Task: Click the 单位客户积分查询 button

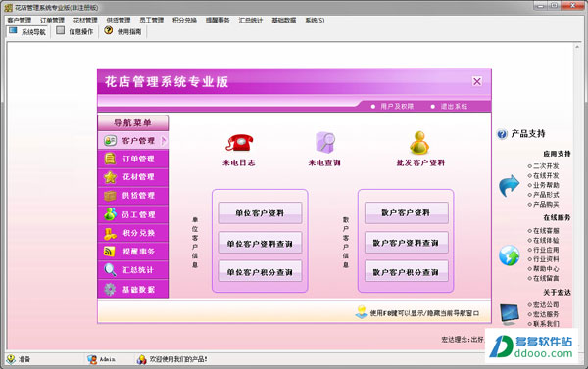Action: click(x=260, y=271)
